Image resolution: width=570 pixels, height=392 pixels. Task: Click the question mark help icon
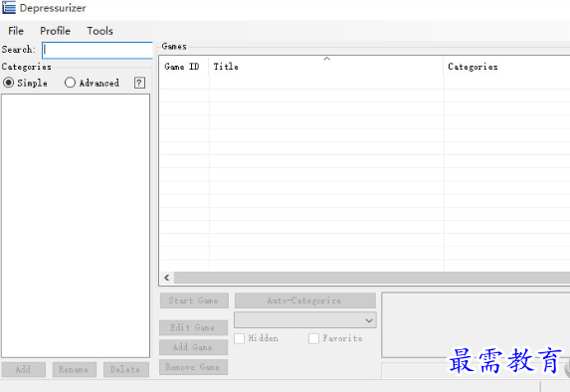coord(139,83)
